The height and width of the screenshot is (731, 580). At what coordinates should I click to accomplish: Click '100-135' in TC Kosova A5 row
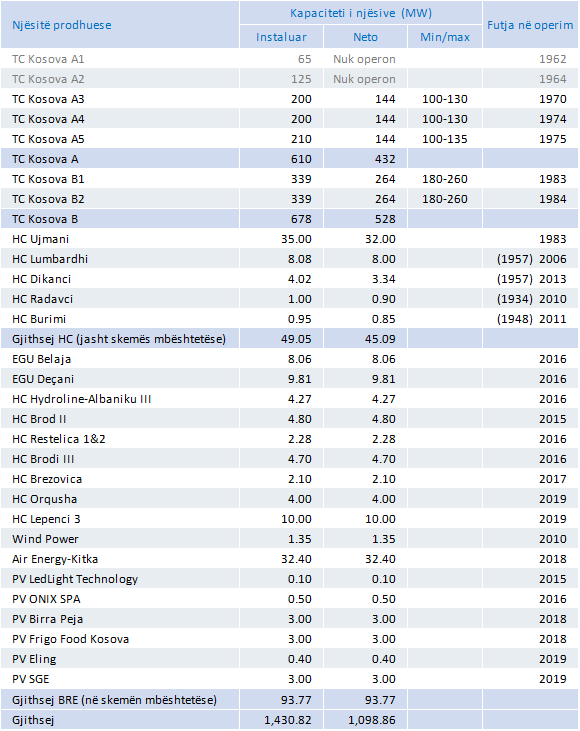pyautogui.click(x=445, y=139)
